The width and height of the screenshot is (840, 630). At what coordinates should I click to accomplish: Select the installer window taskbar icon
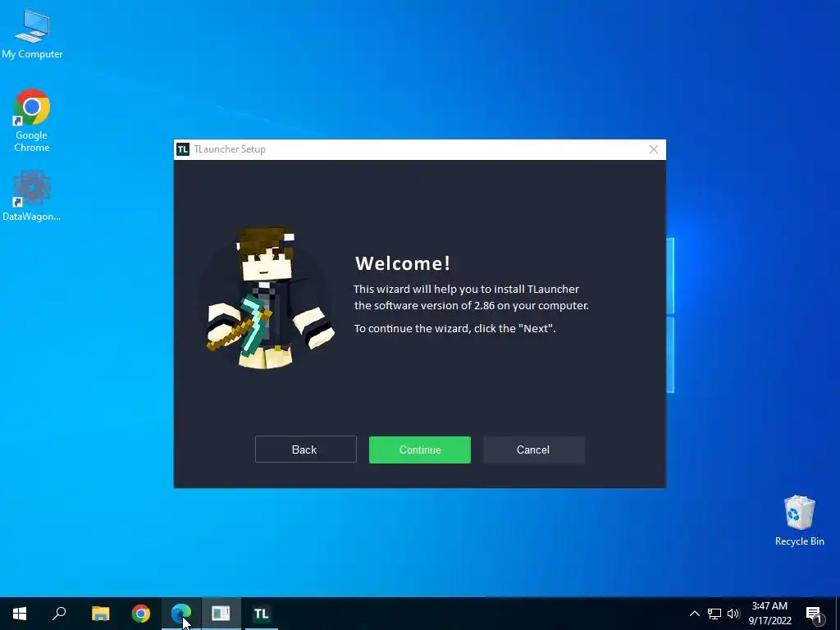tap(221, 614)
